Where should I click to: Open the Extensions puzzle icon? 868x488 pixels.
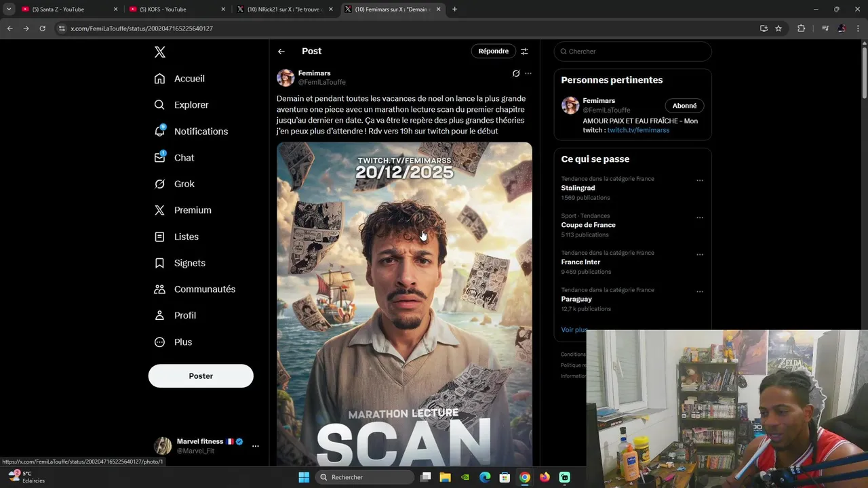tap(801, 28)
